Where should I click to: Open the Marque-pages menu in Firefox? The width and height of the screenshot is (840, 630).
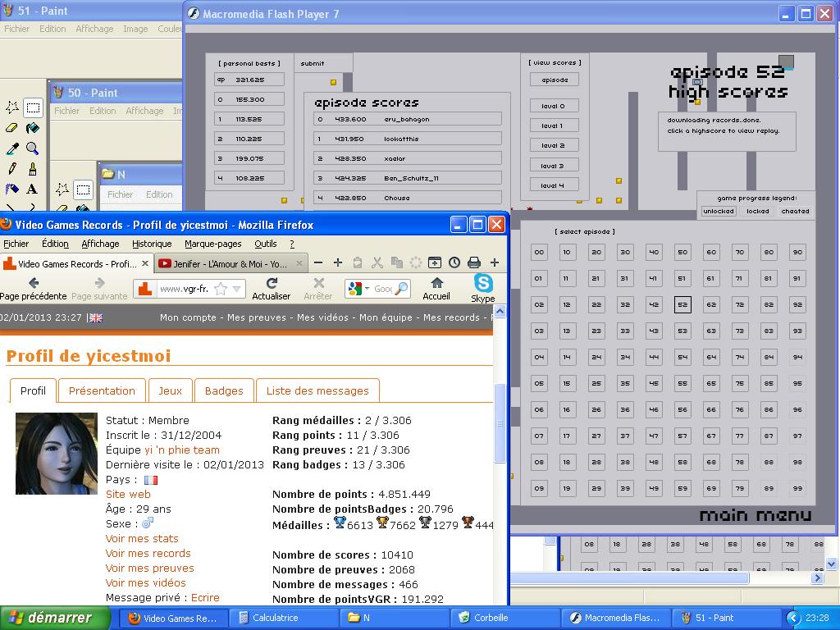(212, 244)
